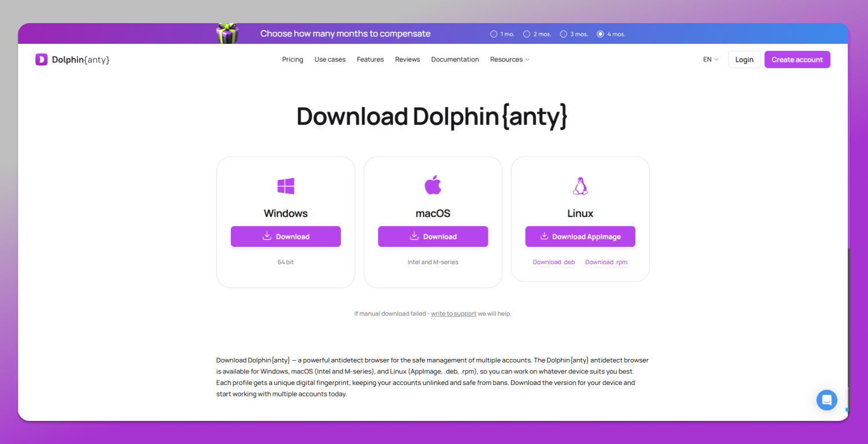Open the Pricing page
This screenshot has width=868, height=444.
(293, 60)
